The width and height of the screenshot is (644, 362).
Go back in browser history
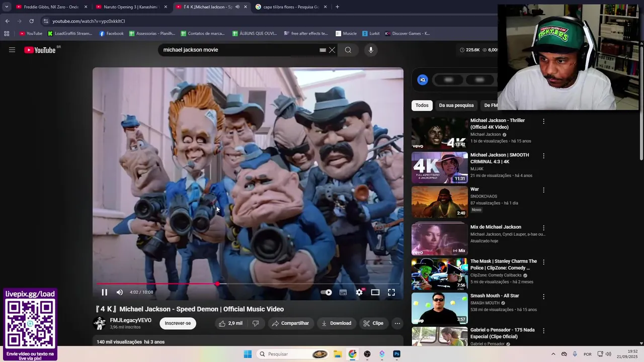tap(7, 21)
